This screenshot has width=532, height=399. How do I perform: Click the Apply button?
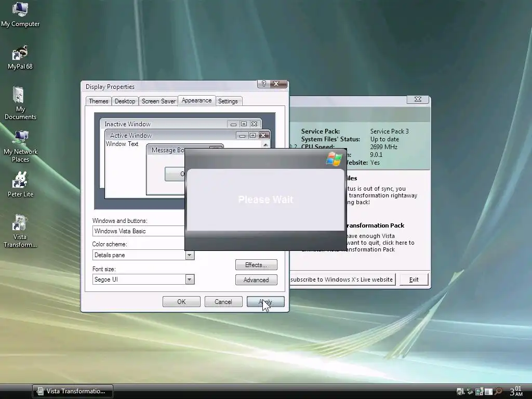click(x=265, y=302)
